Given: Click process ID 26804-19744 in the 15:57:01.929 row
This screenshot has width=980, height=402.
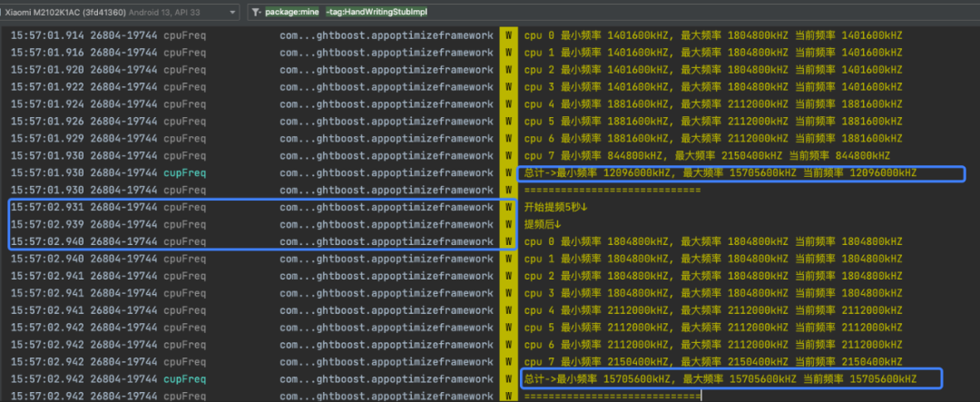Looking at the screenshot, I should pos(123,138).
